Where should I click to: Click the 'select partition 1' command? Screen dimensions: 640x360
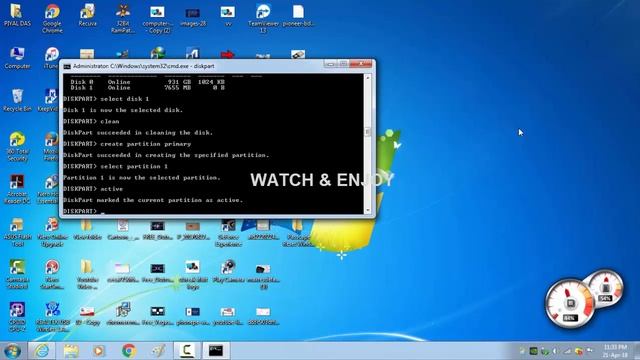134,166
